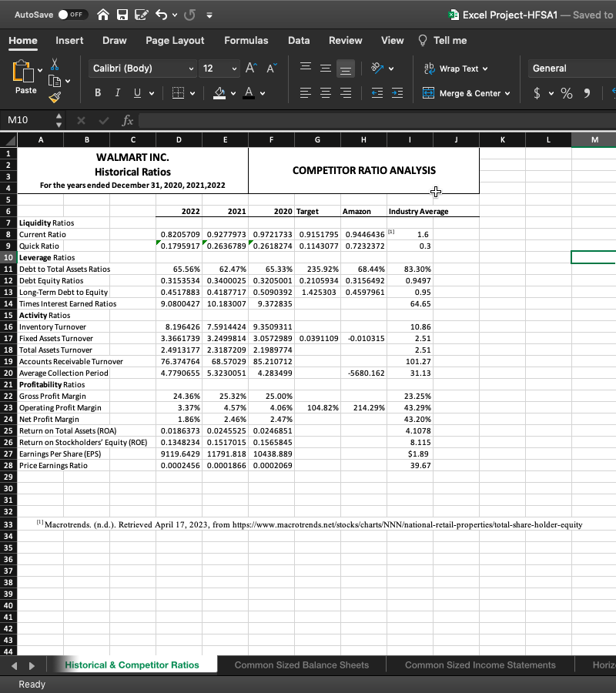
Task: Open the General number format box
Action: pyautogui.click(x=572, y=69)
